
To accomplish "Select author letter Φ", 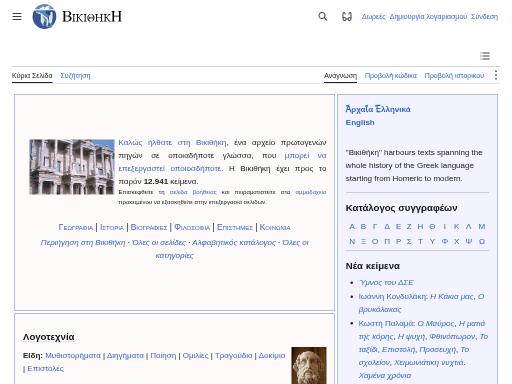I will coord(445,241).
